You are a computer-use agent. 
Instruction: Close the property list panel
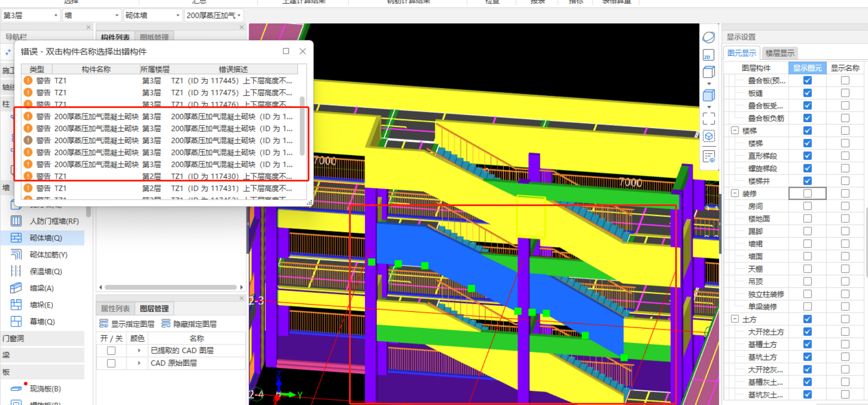(242, 298)
